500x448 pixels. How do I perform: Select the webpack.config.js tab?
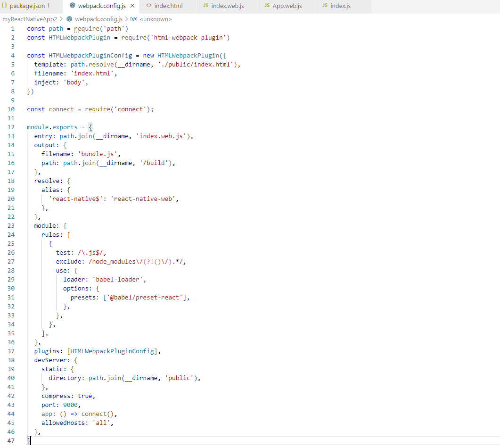coord(102,6)
